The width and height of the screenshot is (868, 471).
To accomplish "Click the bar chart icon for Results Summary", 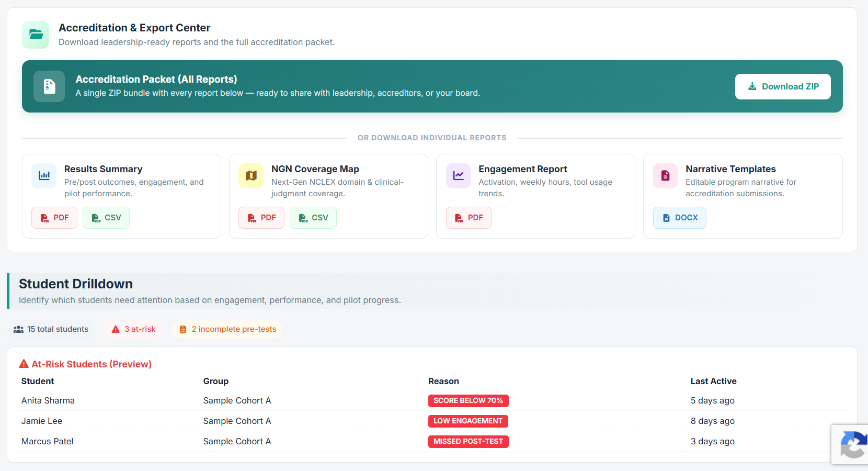I will tap(44, 176).
